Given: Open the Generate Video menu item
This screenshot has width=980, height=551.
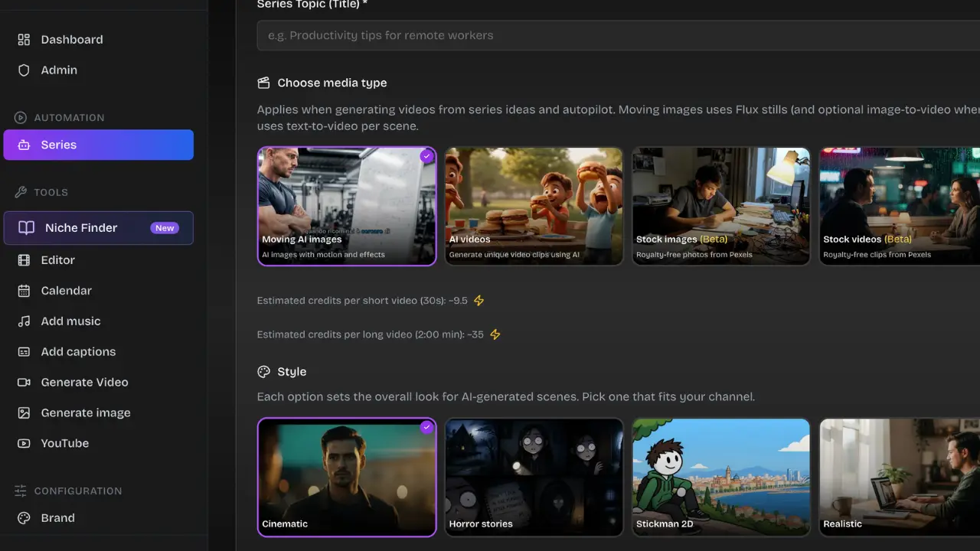Looking at the screenshot, I should coord(99,383).
